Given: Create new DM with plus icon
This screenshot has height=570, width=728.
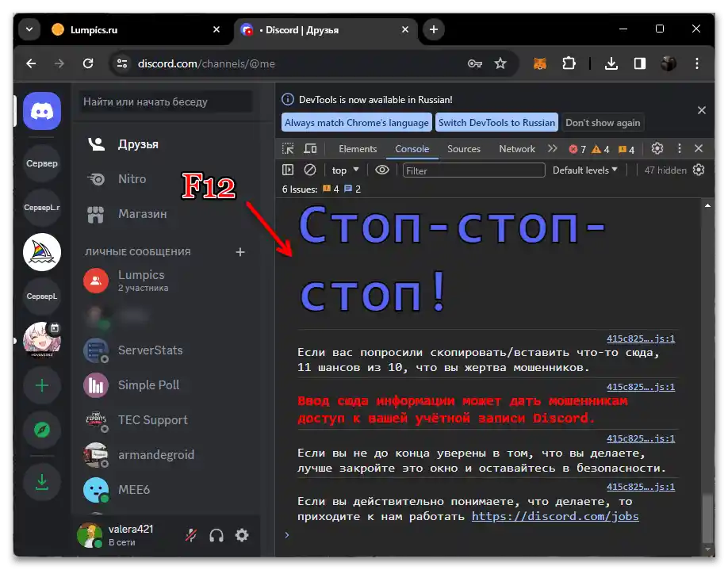Looking at the screenshot, I should [x=240, y=252].
